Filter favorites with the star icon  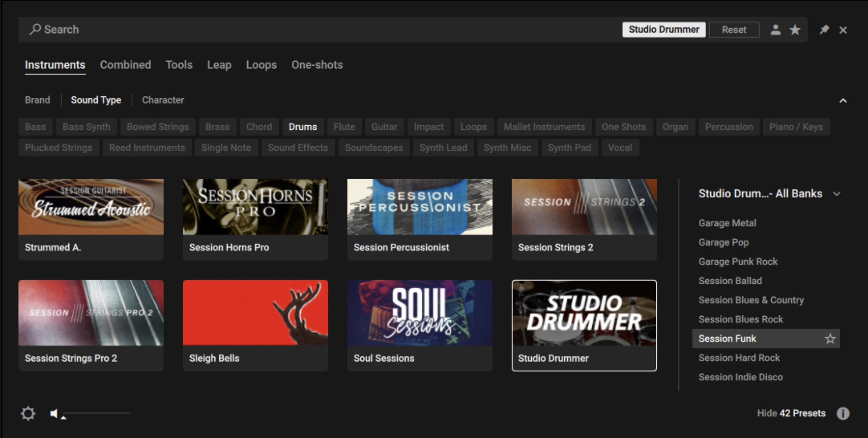795,30
